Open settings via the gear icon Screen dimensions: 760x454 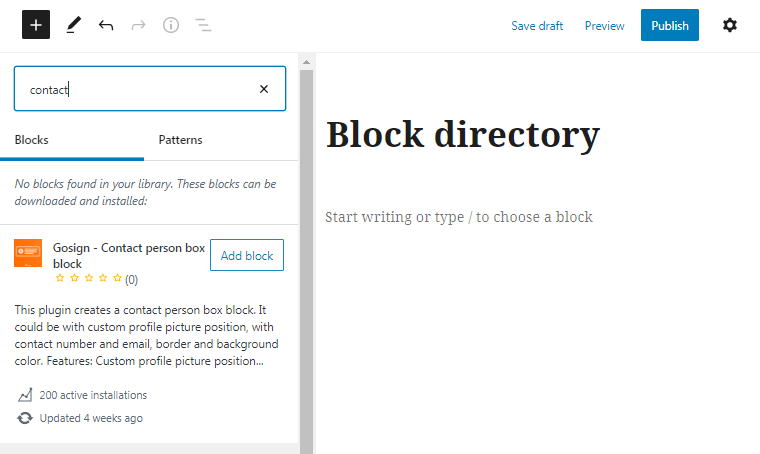[729, 25]
